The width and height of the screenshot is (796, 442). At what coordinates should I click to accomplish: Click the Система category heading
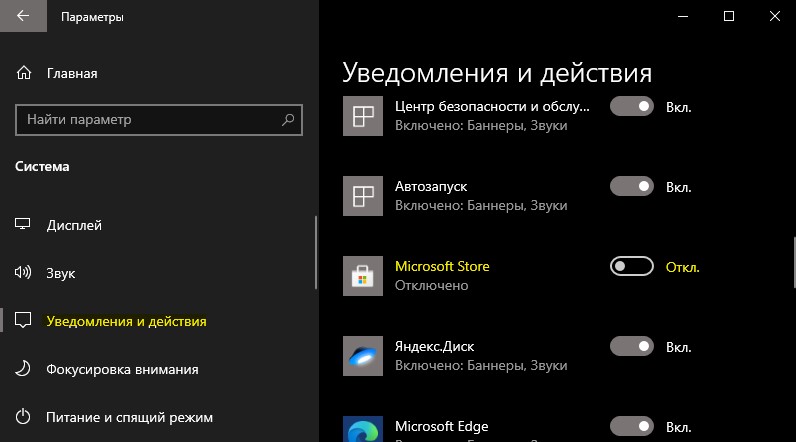(x=42, y=166)
